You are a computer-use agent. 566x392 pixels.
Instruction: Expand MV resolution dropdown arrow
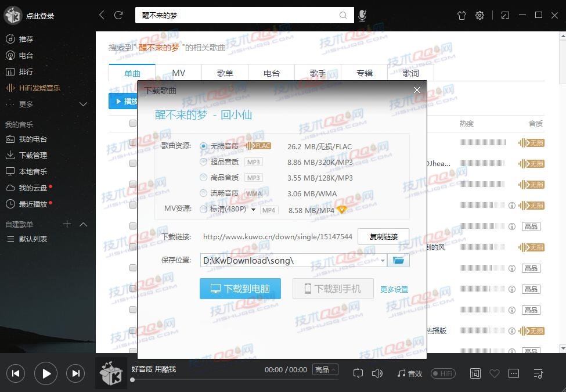(254, 209)
